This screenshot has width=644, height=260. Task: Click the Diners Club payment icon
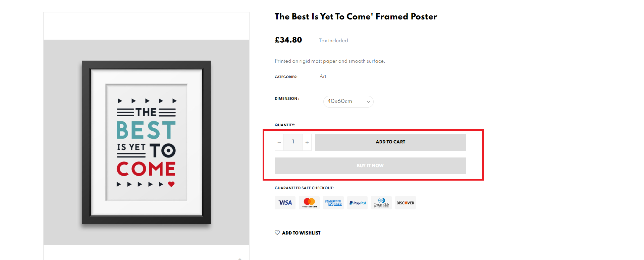tap(381, 203)
